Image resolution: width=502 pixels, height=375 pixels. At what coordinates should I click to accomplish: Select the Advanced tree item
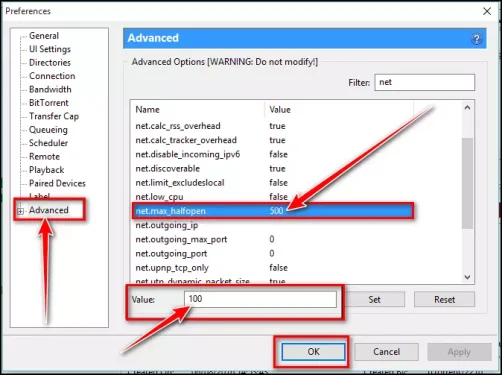click(x=49, y=210)
